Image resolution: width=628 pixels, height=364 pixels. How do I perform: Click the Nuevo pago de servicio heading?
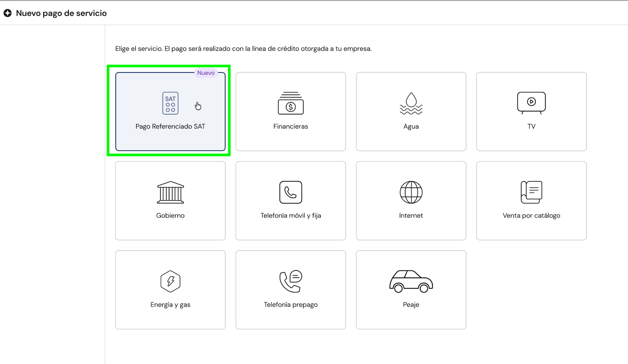[x=61, y=13]
